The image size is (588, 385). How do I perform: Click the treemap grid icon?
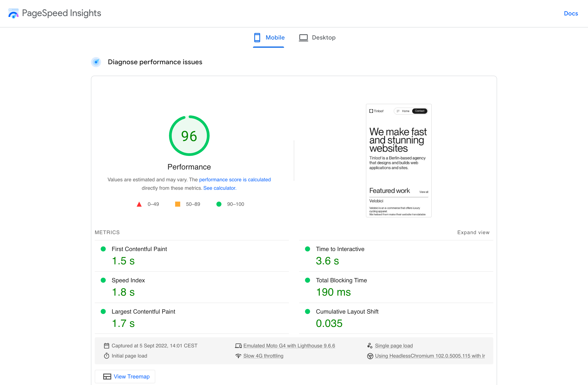(107, 376)
